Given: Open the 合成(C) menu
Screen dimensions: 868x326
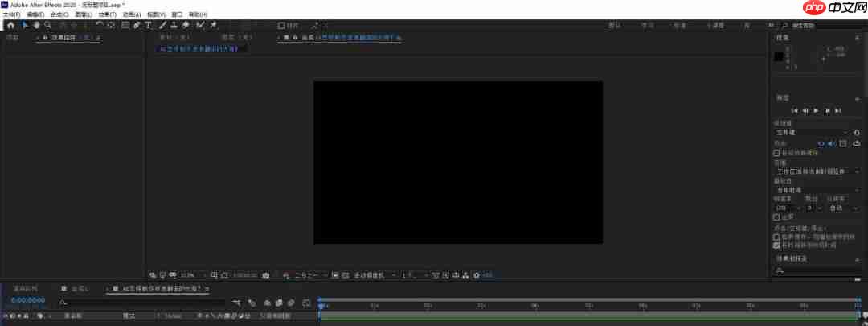Looking at the screenshot, I should pyautogui.click(x=59, y=14).
